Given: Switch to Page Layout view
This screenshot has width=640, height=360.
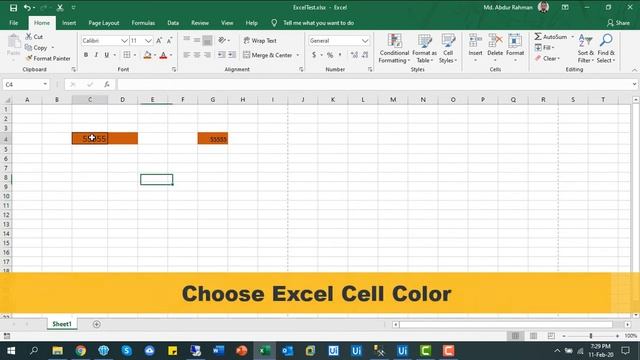Looking at the screenshot, I should [x=533, y=336].
